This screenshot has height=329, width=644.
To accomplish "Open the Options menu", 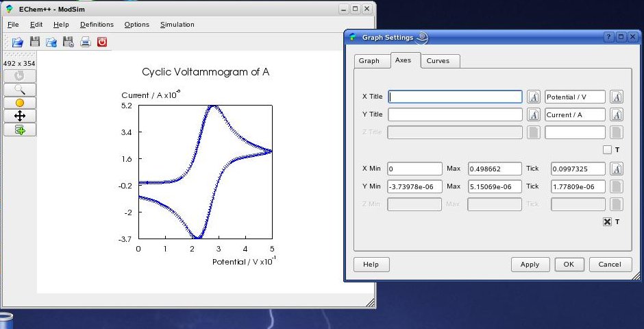I will coord(137,25).
